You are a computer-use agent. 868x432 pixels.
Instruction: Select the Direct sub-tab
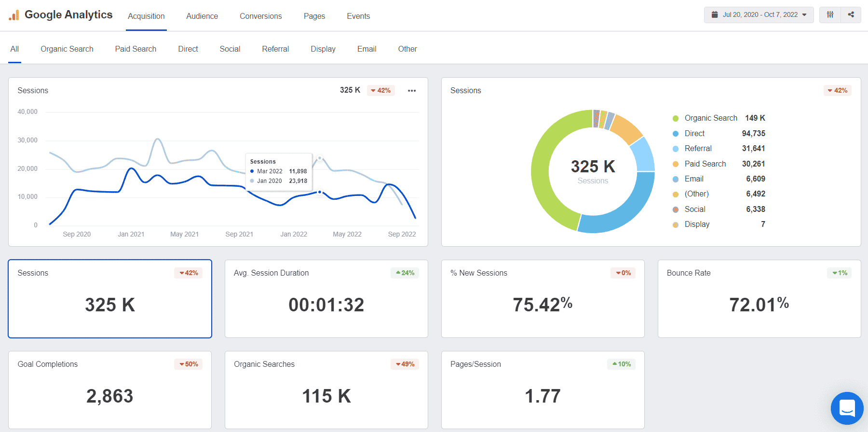coord(188,49)
